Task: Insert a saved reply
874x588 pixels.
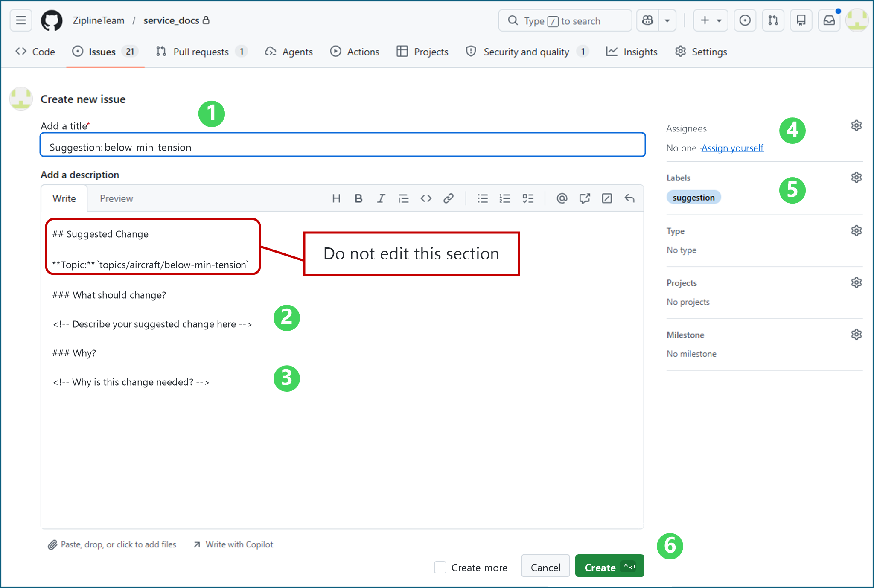Action: pos(629,198)
